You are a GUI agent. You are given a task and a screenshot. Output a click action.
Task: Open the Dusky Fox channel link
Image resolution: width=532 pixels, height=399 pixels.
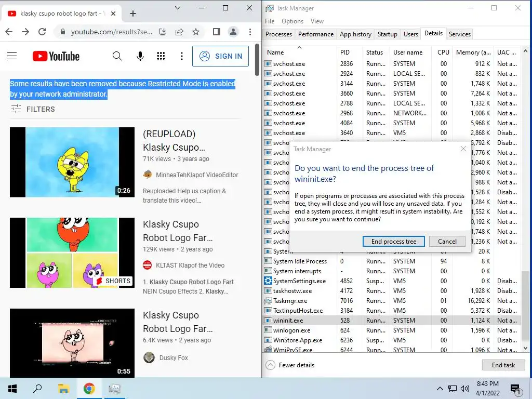[x=174, y=357]
